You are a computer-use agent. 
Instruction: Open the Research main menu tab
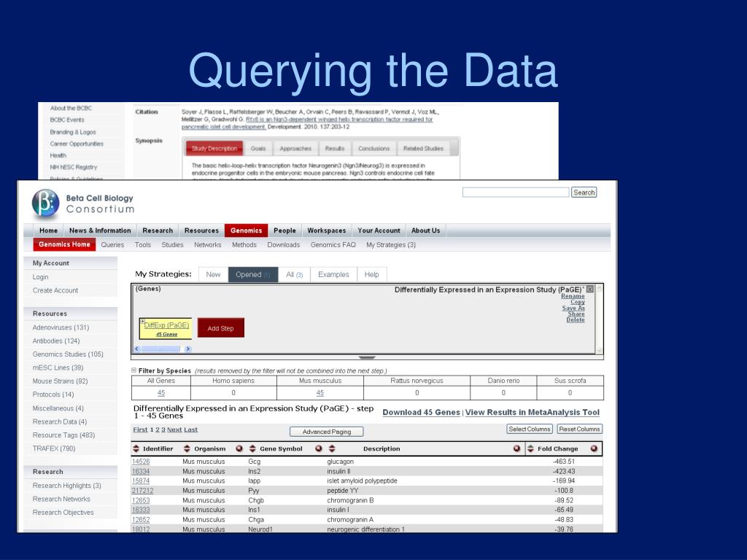[x=158, y=230]
